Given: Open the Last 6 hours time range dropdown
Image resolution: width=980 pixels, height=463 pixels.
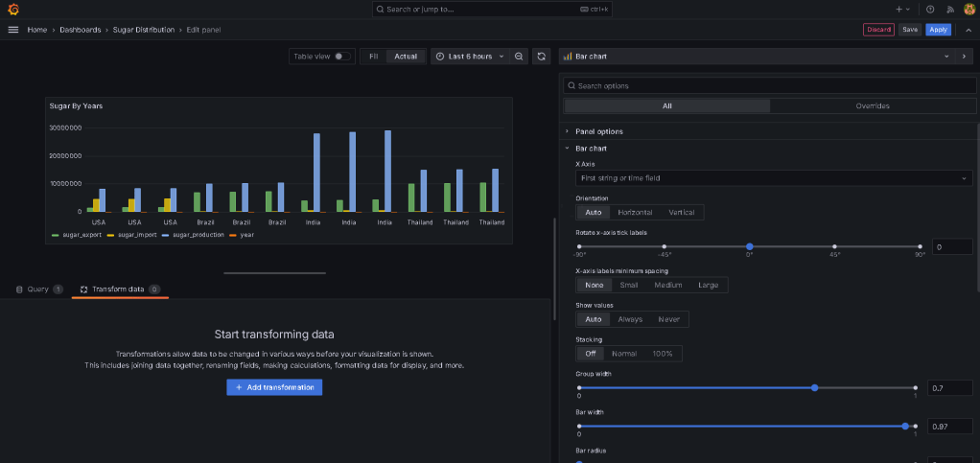Looking at the screenshot, I should (x=469, y=57).
